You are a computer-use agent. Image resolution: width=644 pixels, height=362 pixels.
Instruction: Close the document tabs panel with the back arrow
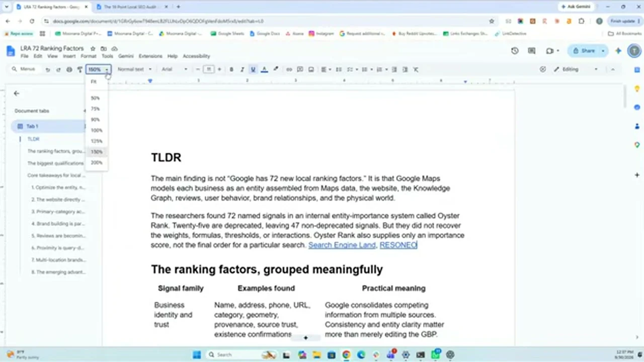pos(17,93)
